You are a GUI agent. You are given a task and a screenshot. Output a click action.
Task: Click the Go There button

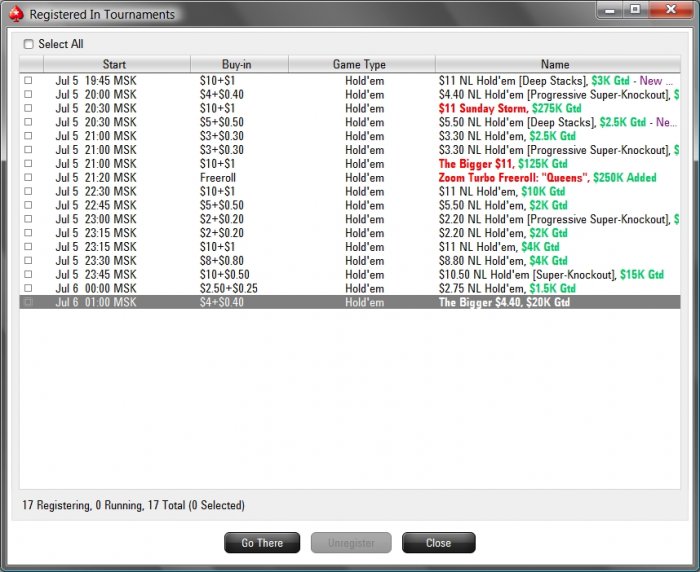tap(262, 543)
